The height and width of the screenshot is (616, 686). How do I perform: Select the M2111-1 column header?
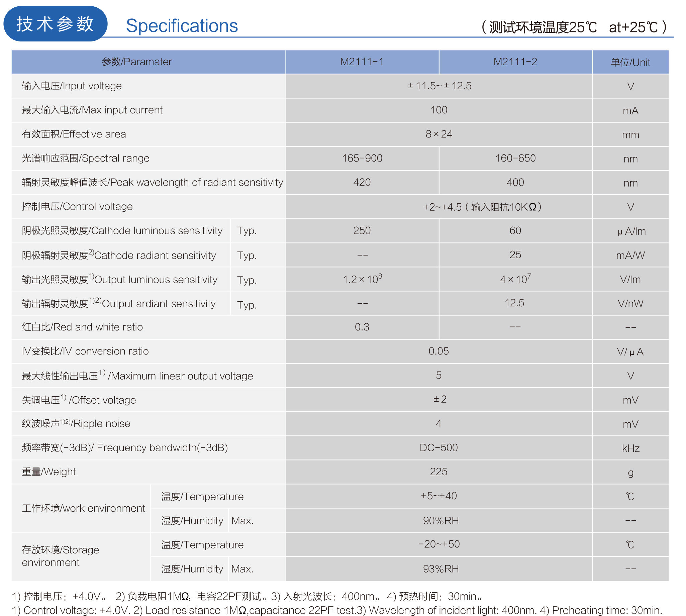click(362, 62)
